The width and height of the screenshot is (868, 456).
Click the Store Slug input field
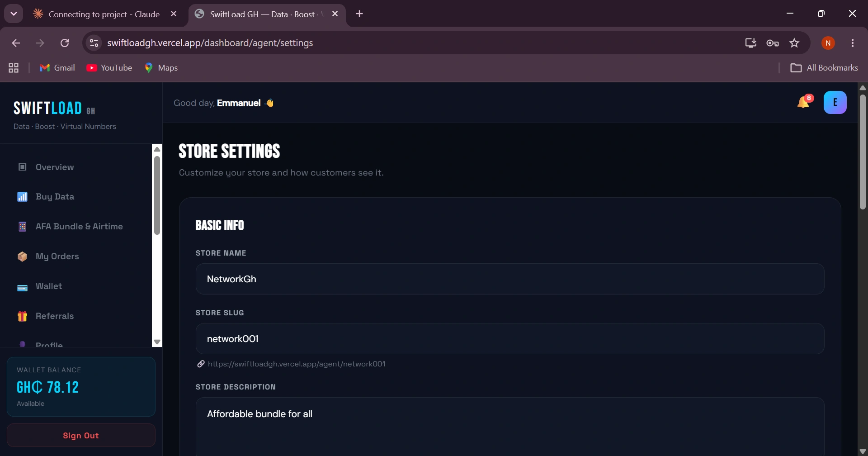point(510,339)
